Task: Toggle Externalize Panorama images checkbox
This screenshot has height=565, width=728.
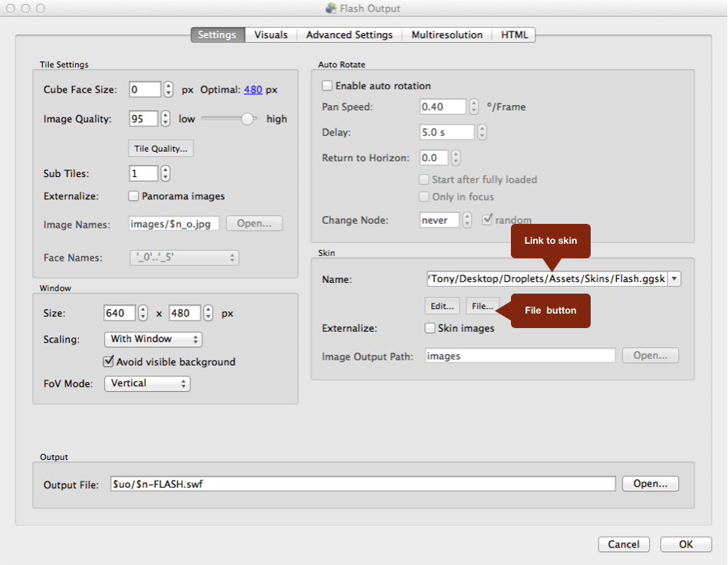Action: (x=133, y=195)
